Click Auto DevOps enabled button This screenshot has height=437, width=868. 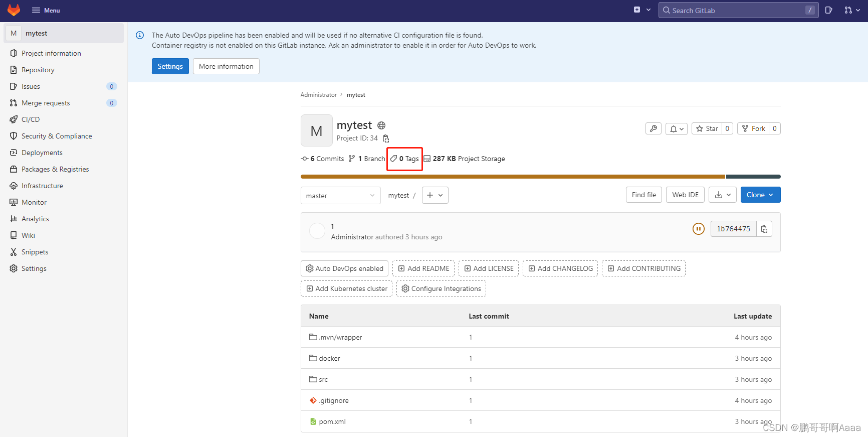344,268
